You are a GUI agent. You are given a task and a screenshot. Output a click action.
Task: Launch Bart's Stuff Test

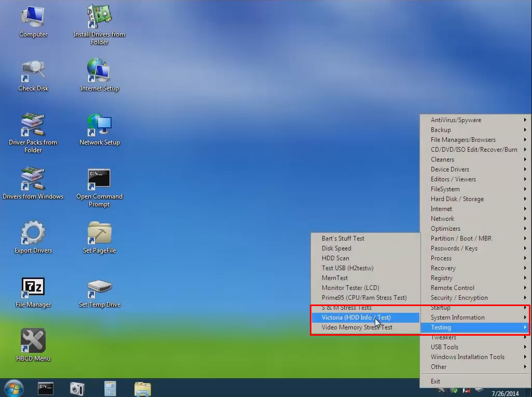[x=365, y=238]
